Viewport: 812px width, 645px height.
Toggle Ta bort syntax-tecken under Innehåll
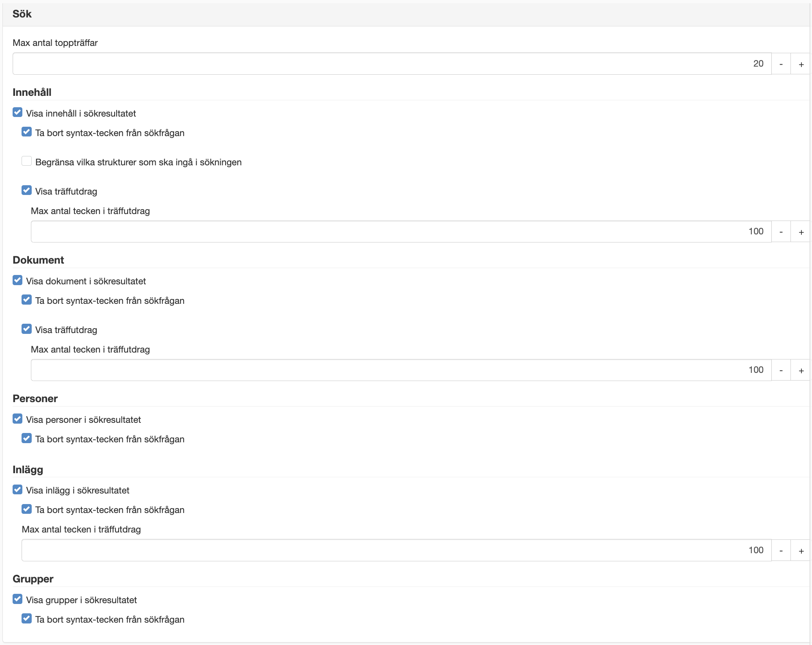[26, 132]
